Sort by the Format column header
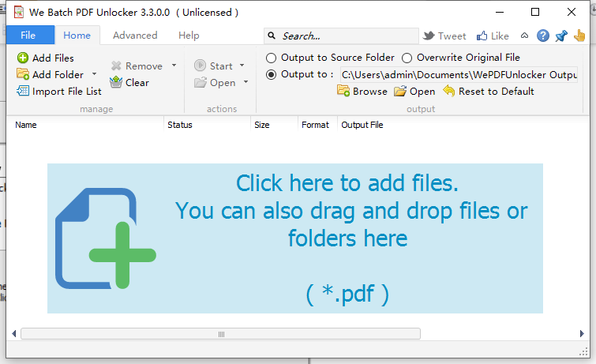This screenshot has width=596, height=364. [x=315, y=125]
